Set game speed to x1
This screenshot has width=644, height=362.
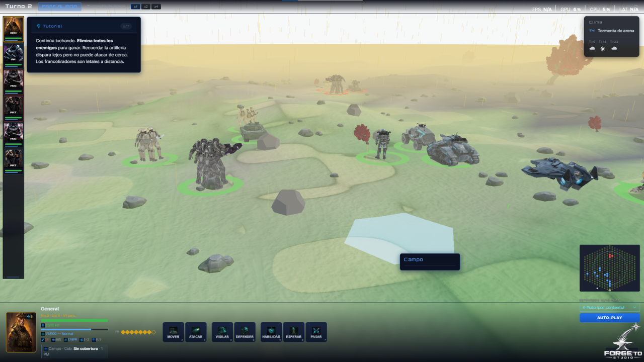135,7
